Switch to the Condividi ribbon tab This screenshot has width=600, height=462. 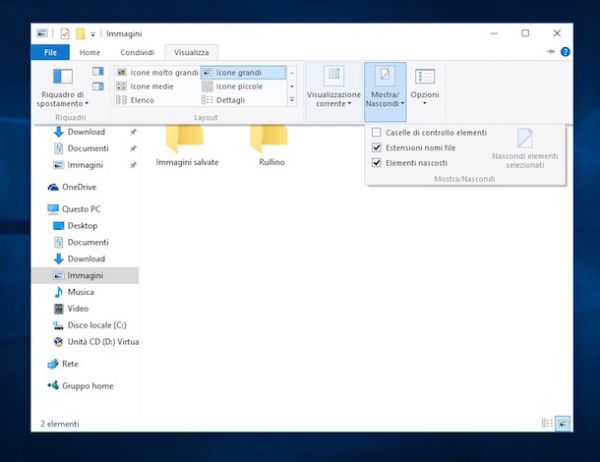click(x=137, y=52)
